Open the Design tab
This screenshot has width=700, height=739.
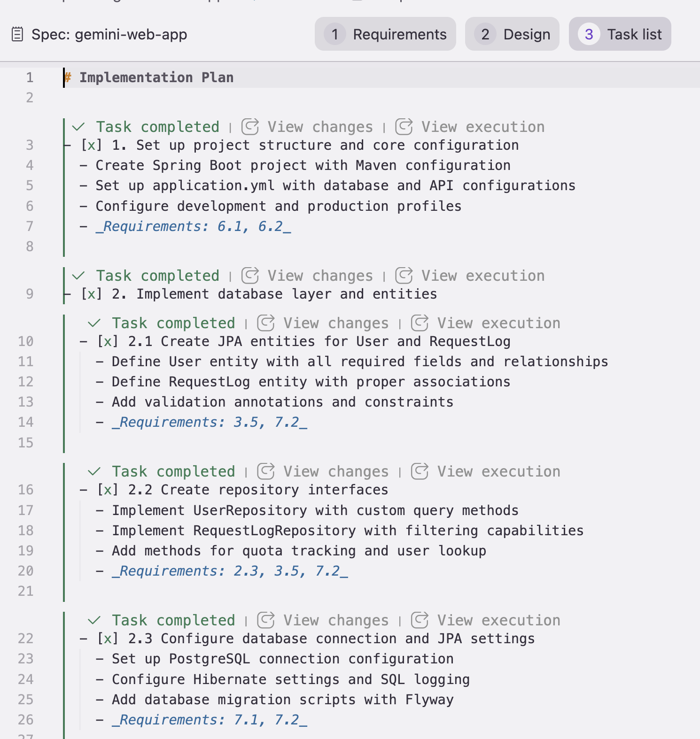click(x=512, y=34)
